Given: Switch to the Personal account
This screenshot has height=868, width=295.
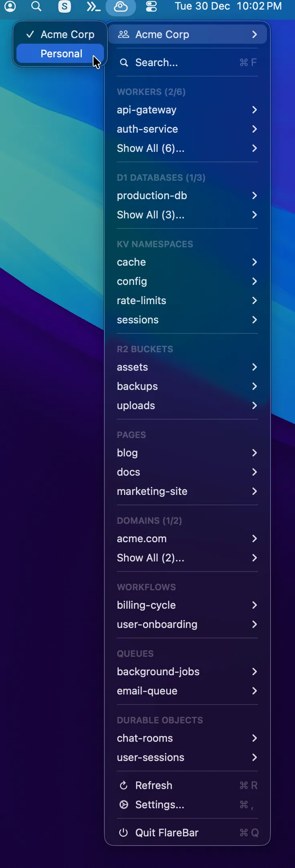Looking at the screenshot, I should pyautogui.click(x=62, y=53).
